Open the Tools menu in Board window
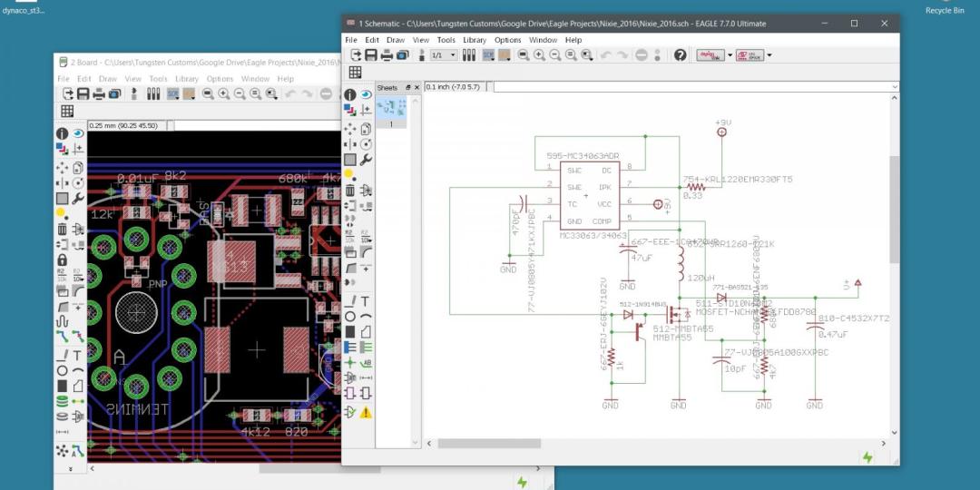Viewport: 980px width, 490px height. 158,79
